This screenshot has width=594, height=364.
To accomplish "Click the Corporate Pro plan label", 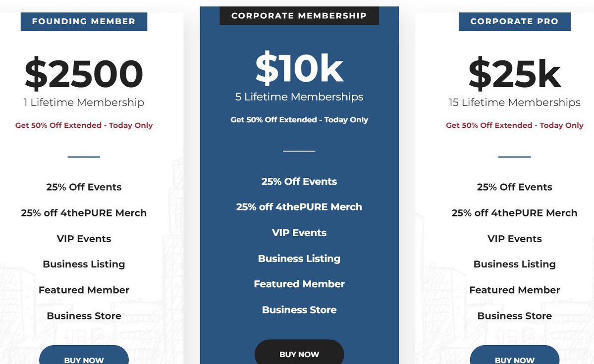I will 514,21.
